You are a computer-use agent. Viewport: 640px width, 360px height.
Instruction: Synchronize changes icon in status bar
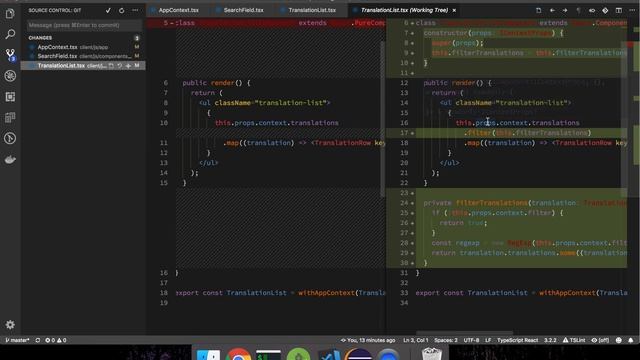(38, 340)
